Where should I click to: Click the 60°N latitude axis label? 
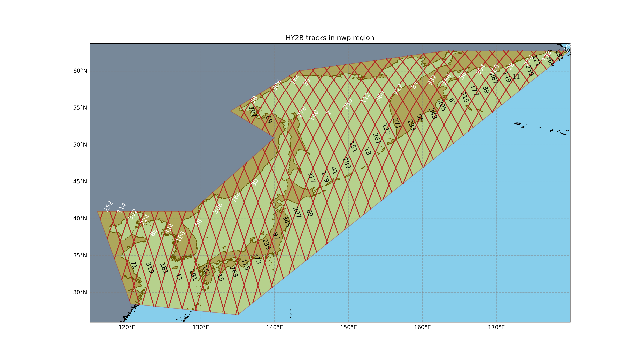tap(80, 71)
